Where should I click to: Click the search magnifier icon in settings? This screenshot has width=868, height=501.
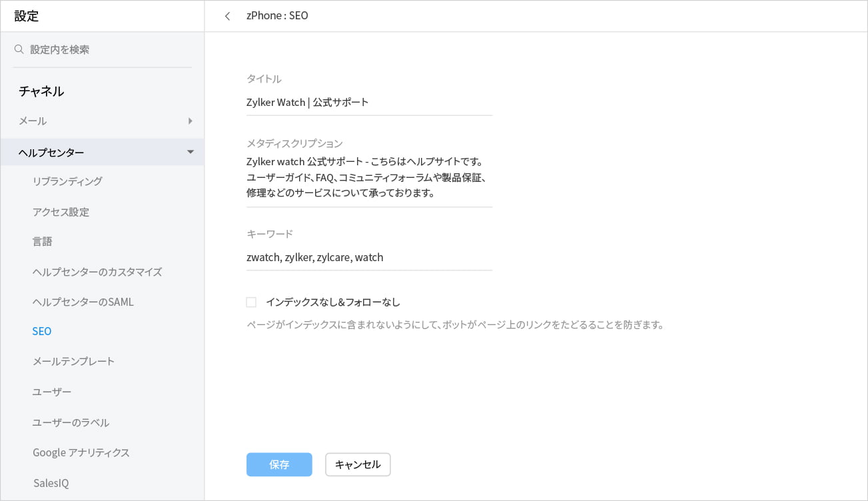tap(19, 49)
